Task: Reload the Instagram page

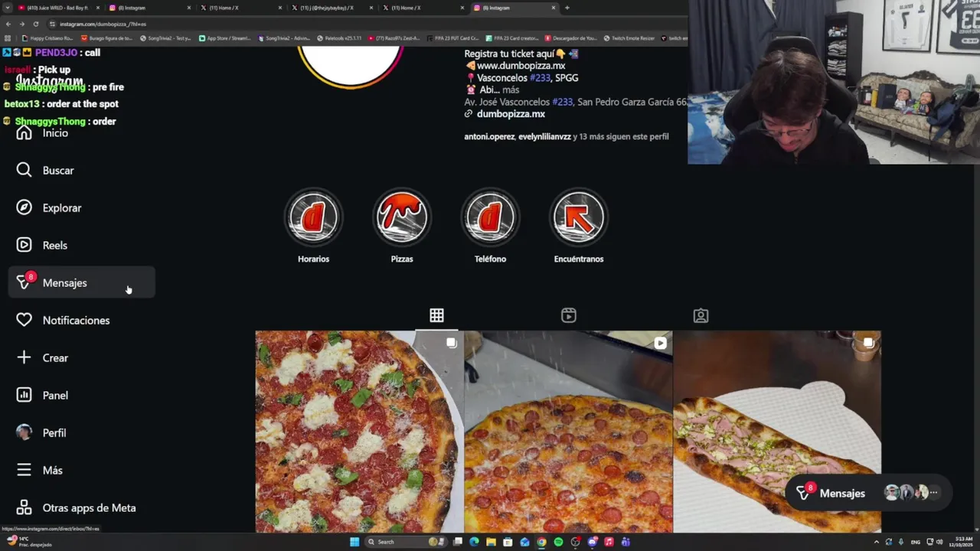Action: pos(35,24)
